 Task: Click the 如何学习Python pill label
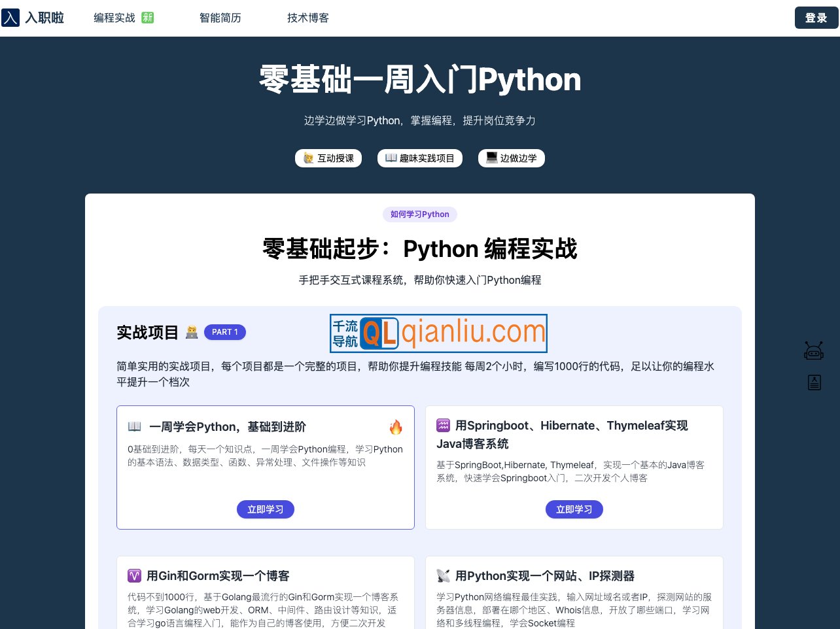click(419, 214)
